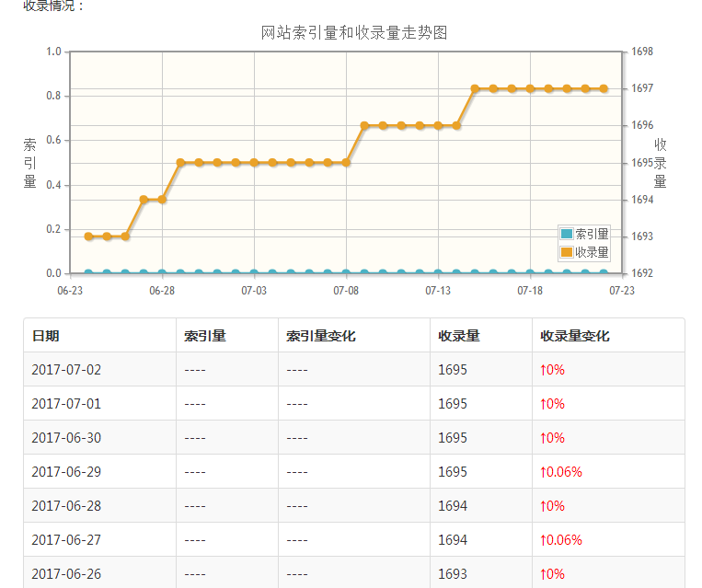Click the orange 收录量 legend color swatch
This screenshot has height=588, width=702.
567,252
